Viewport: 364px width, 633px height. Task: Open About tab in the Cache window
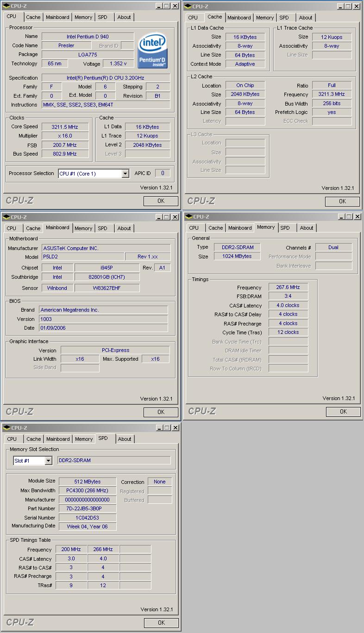pyautogui.click(x=306, y=18)
